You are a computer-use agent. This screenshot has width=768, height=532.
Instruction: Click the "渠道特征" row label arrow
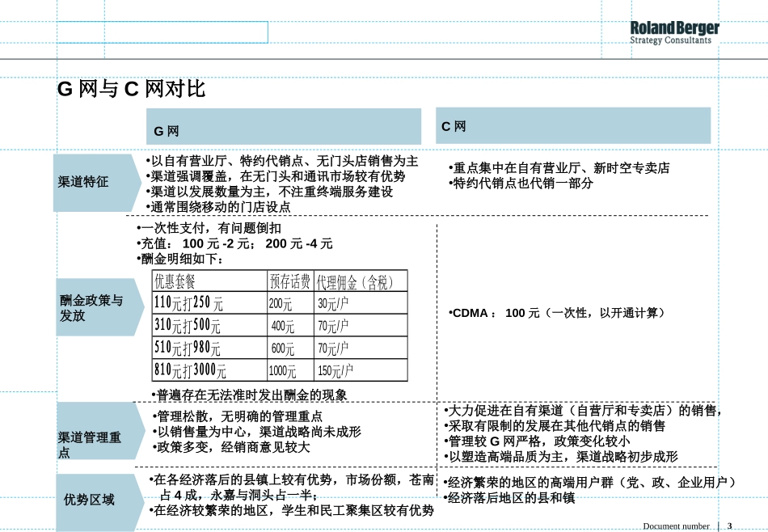click(98, 183)
